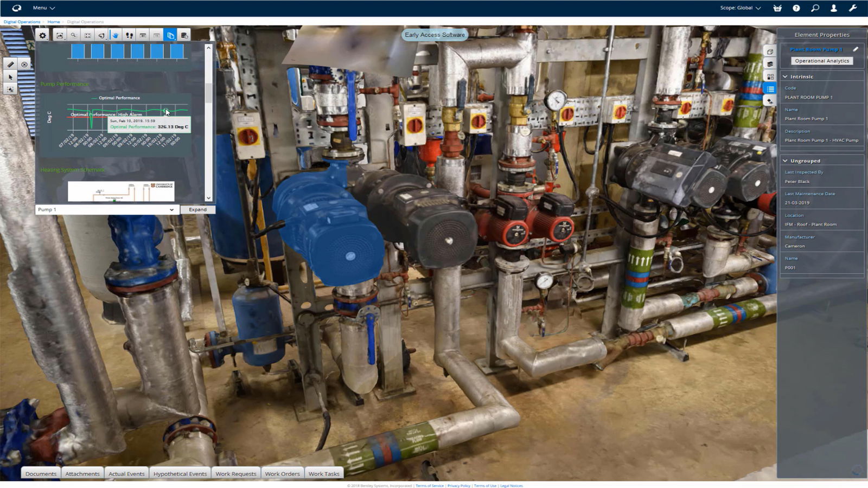Collapse the Ungrouped section
Image resolution: width=868 pixels, height=488 pixels.
tap(786, 160)
